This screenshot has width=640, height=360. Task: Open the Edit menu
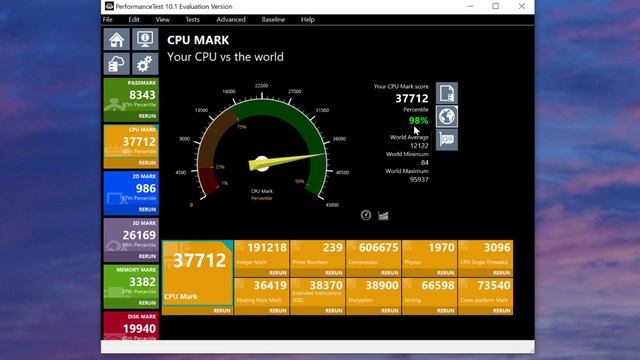pyautogui.click(x=134, y=20)
